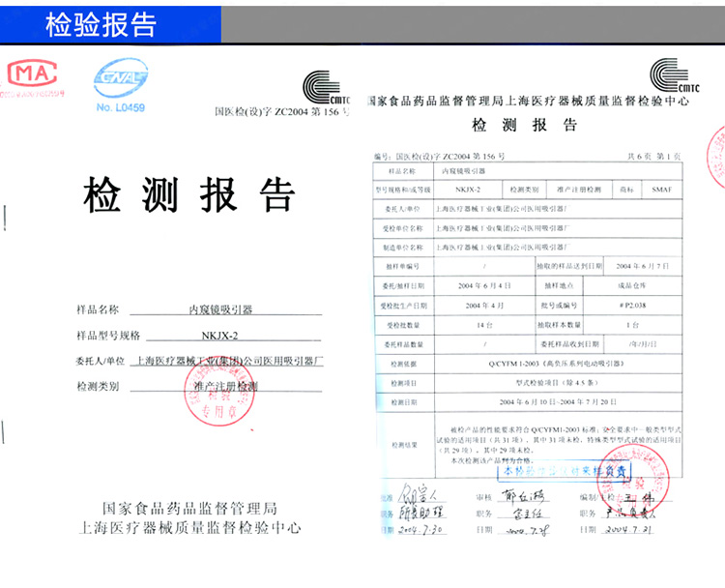The image size is (725, 588).
Task: Click the blue CNAL accreditation logo
Action: 121,77
